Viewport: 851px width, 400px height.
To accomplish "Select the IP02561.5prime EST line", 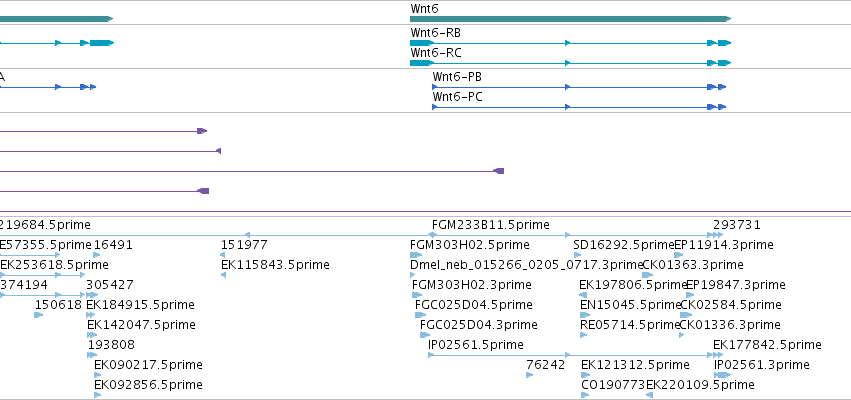I will (x=570, y=355).
